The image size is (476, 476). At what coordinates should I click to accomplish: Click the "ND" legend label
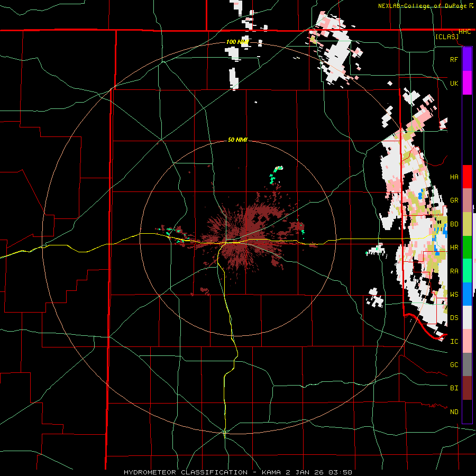coord(454,412)
